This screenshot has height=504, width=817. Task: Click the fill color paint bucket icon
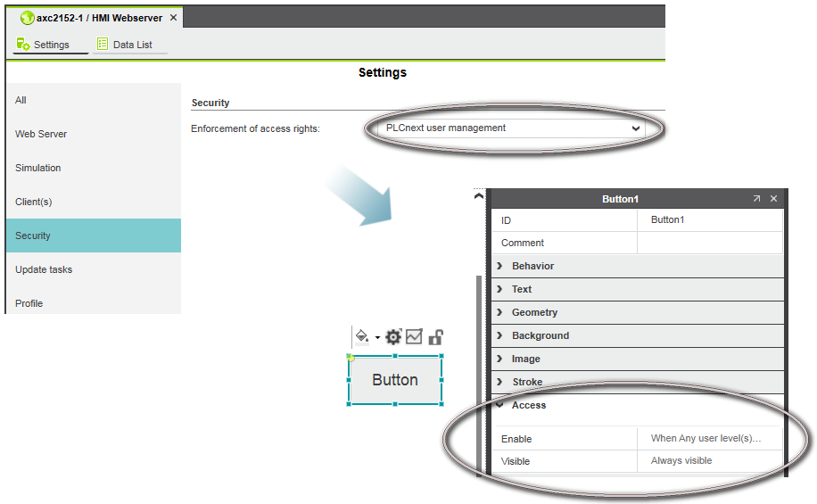point(361,336)
